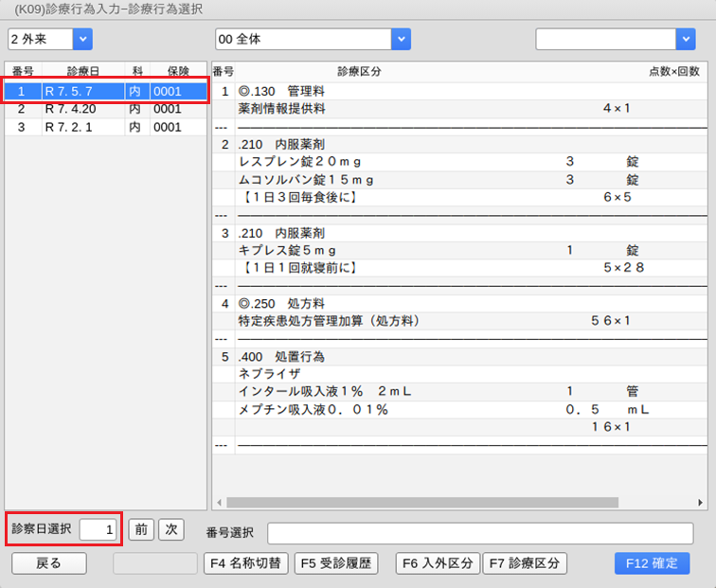The image size is (716, 588).
Task: Click the 診療日 column header
Action: 83,71
